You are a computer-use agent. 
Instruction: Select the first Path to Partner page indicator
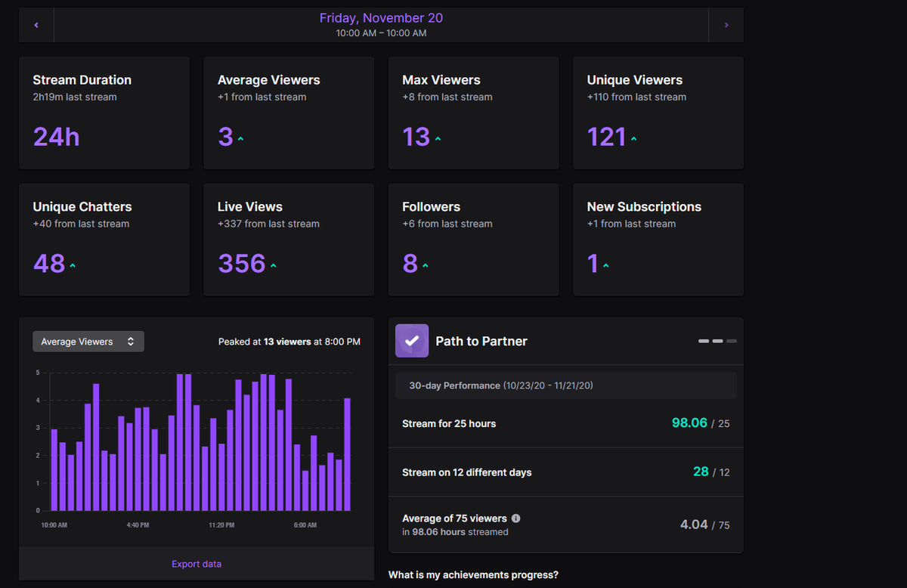704,342
